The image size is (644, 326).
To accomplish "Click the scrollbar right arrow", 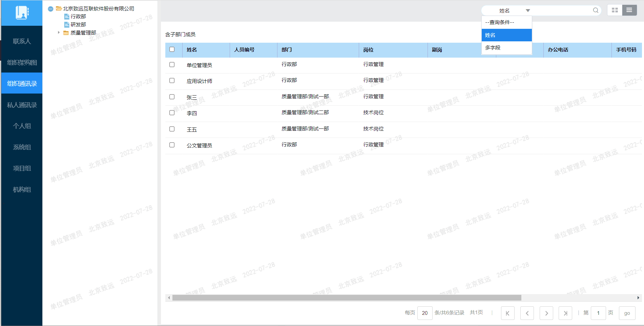I will click(638, 298).
